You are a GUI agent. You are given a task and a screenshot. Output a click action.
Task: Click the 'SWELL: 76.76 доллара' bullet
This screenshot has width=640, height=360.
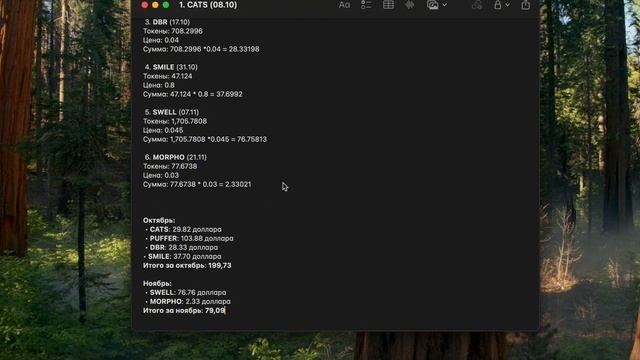point(186,292)
